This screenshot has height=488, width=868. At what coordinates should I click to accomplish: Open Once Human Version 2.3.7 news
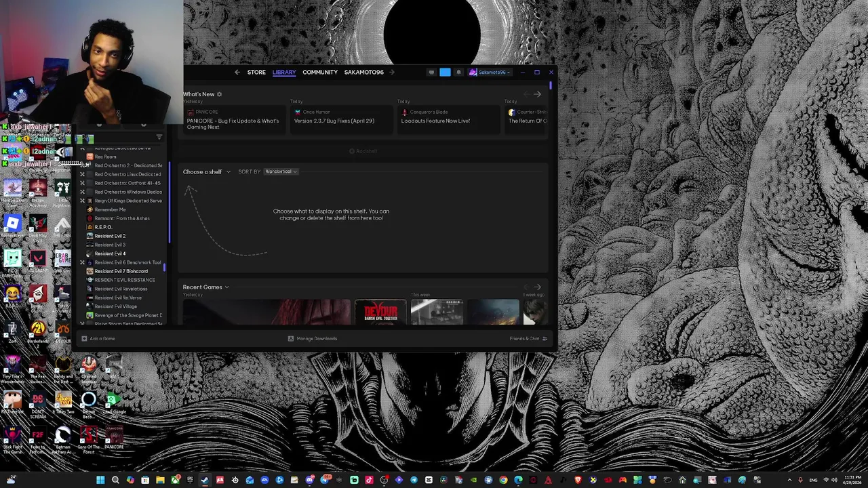tap(340, 120)
